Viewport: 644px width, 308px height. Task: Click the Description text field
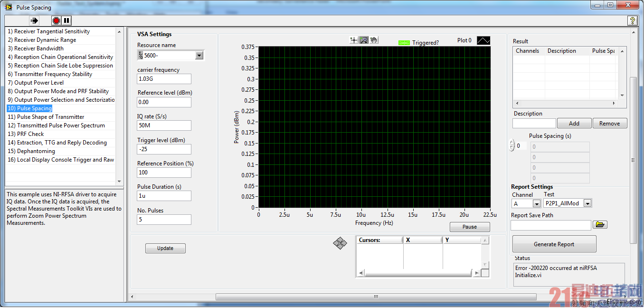click(534, 124)
